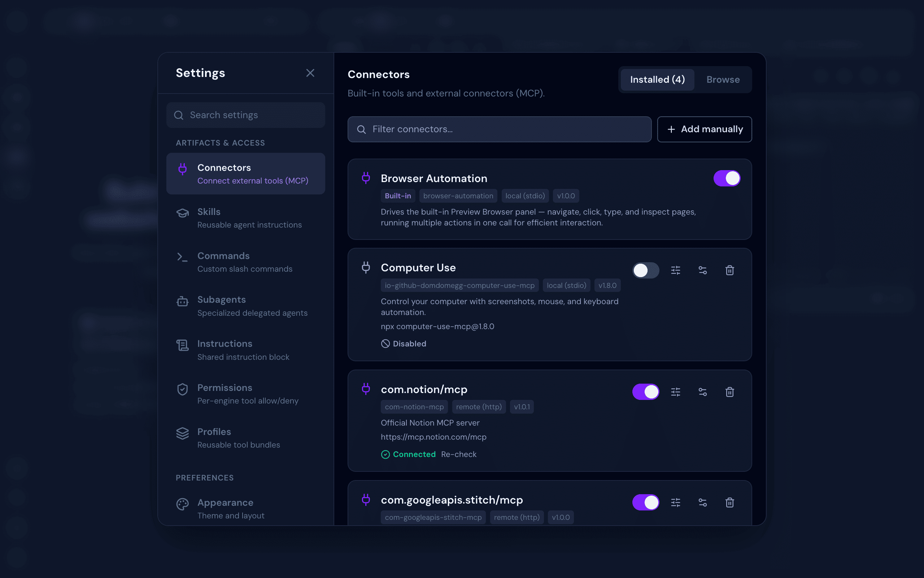This screenshot has width=924, height=578.
Task: Open com.notion/mcp route options icon
Action: click(x=702, y=392)
